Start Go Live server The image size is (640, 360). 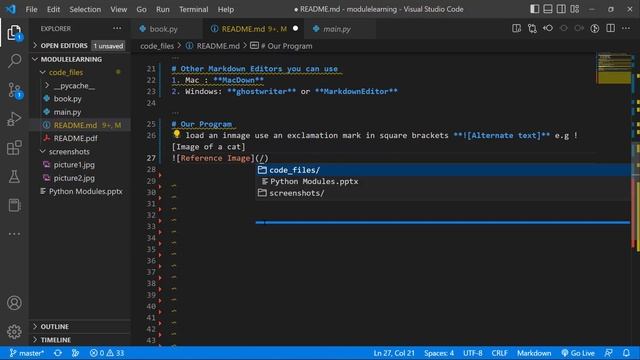pos(578,353)
